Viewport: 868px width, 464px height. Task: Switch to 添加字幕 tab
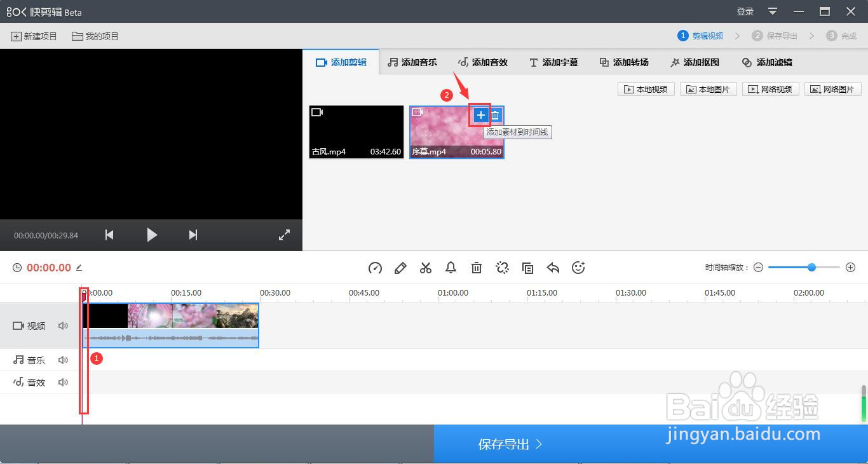(553, 62)
